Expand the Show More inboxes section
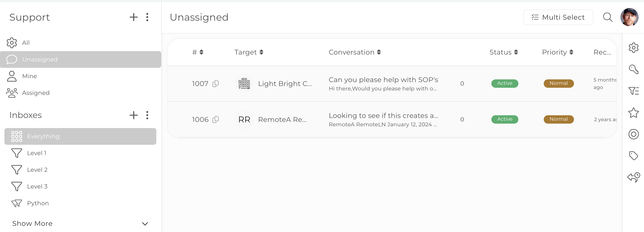644x232 pixels. pyautogui.click(x=80, y=223)
